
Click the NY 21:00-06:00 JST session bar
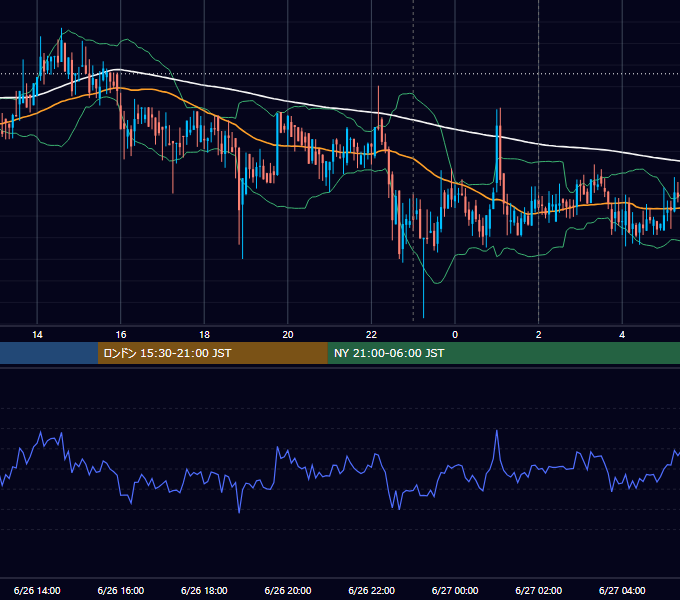pyautogui.click(x=503, y=353)
